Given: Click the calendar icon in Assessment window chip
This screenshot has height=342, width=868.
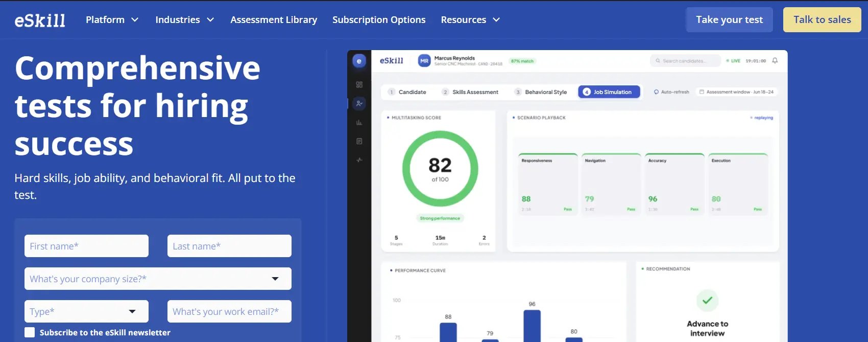Looking at the screenshot, I should [x=702, y=92].
